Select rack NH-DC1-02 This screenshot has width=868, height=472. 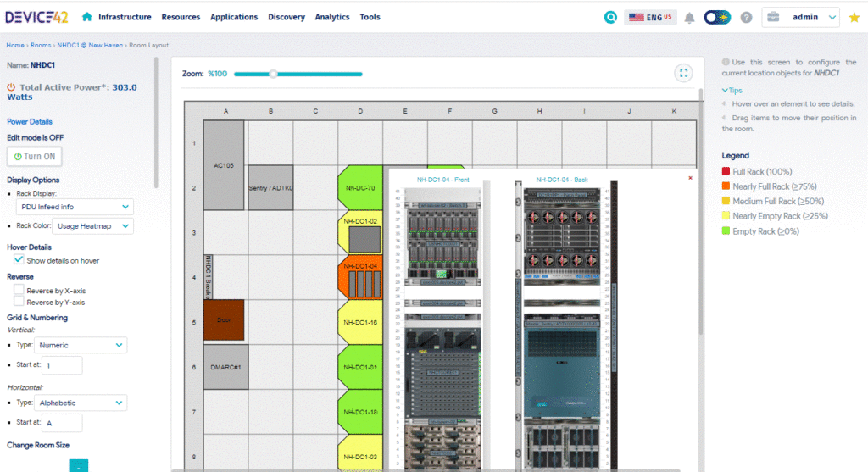(360, 232)
